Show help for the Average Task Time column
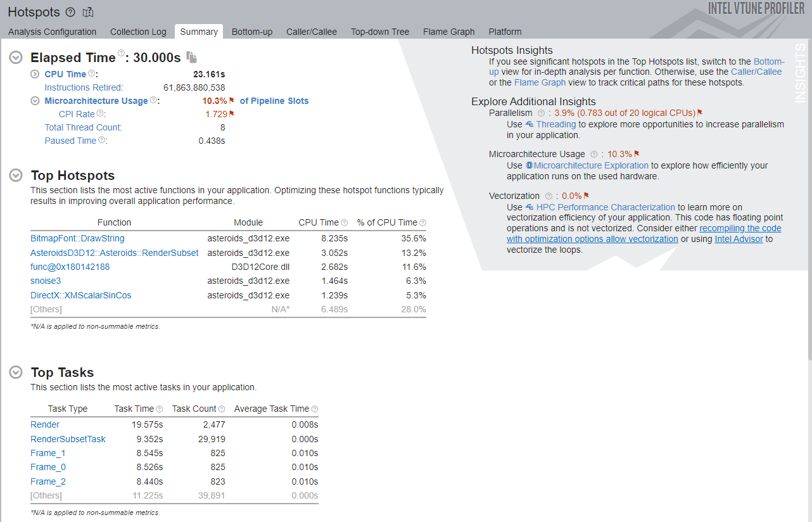This screenshot has width=812, height=522. 315,409
